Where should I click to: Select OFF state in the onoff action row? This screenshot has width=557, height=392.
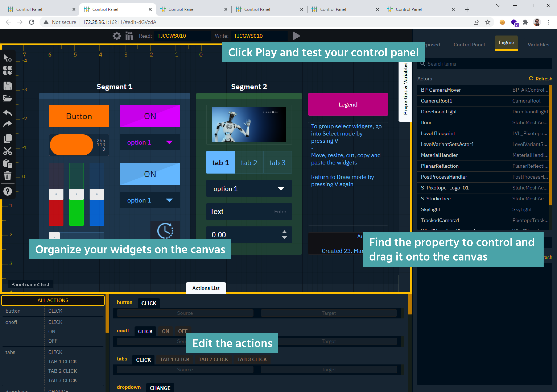pos(183,331)
